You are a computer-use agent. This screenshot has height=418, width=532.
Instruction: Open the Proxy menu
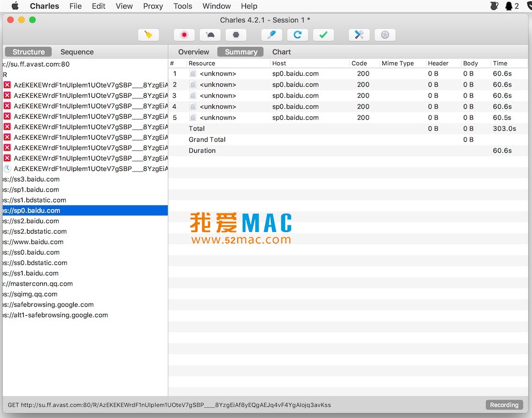point(153,5)
